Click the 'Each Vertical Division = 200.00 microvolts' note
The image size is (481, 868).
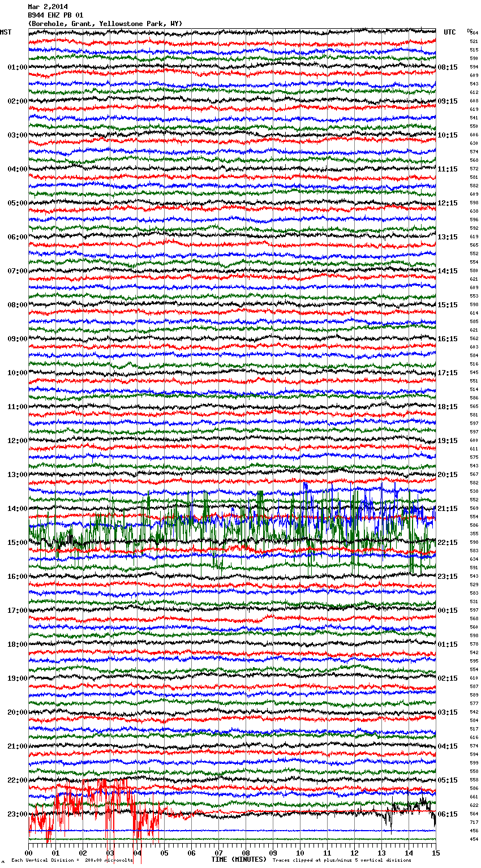click(x=72, y=860)
